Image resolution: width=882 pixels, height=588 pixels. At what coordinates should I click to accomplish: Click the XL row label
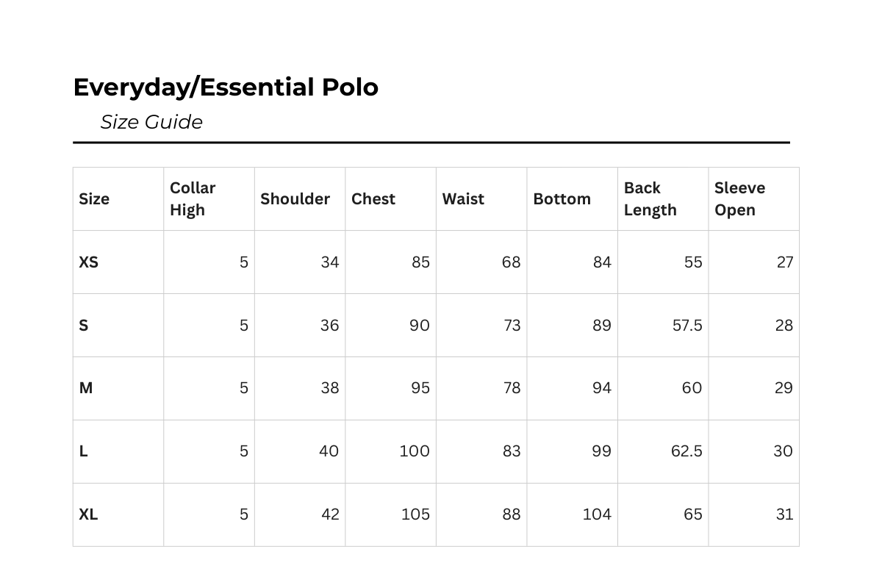[88, 514]
